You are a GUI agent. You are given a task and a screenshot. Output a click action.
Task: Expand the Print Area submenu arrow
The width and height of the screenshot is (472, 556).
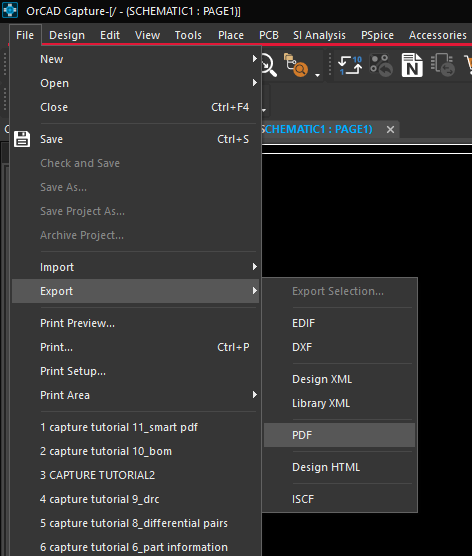tap(255, 395)
